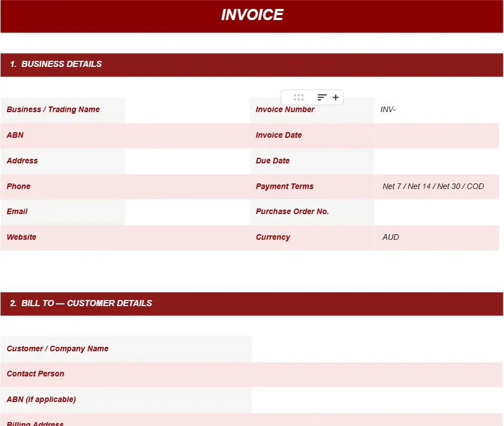
Task: Click the empty Business / Trading Name value cell
Action: point(187,110)
